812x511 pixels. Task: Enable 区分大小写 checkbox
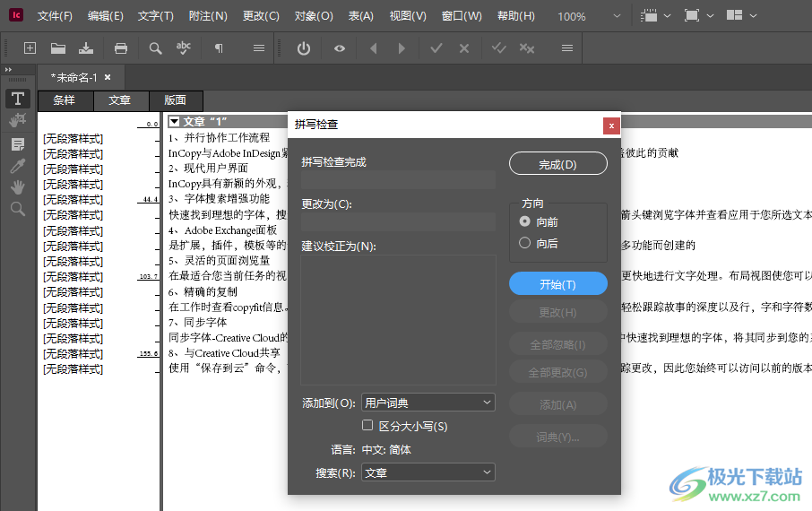click(x=367, y=425)
